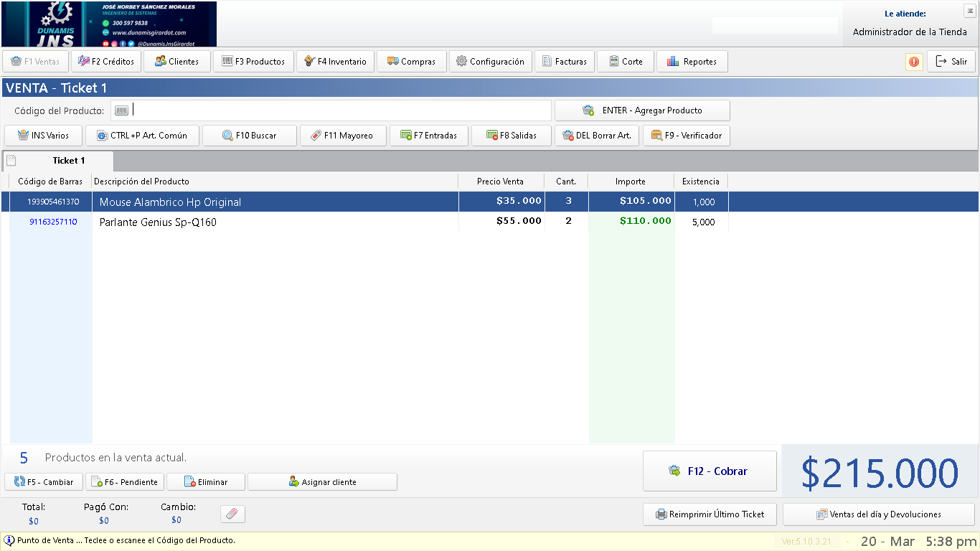Click the Eliminar button
Image resolution: width=980 pixels, height=551 pixels.
tap(206, 482)
